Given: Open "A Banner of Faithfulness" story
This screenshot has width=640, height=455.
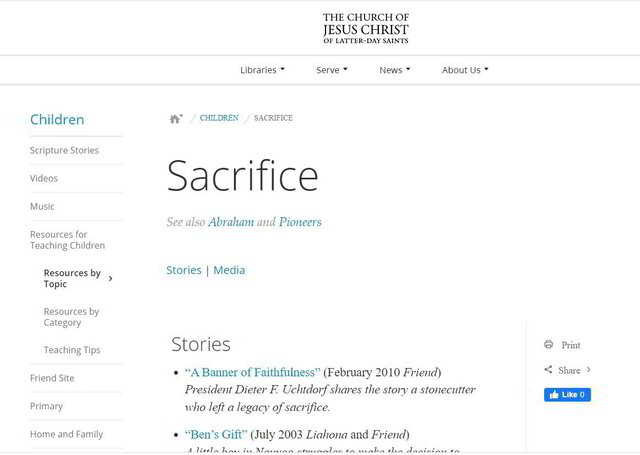Looking at the screenshot, I should [252, 372].
